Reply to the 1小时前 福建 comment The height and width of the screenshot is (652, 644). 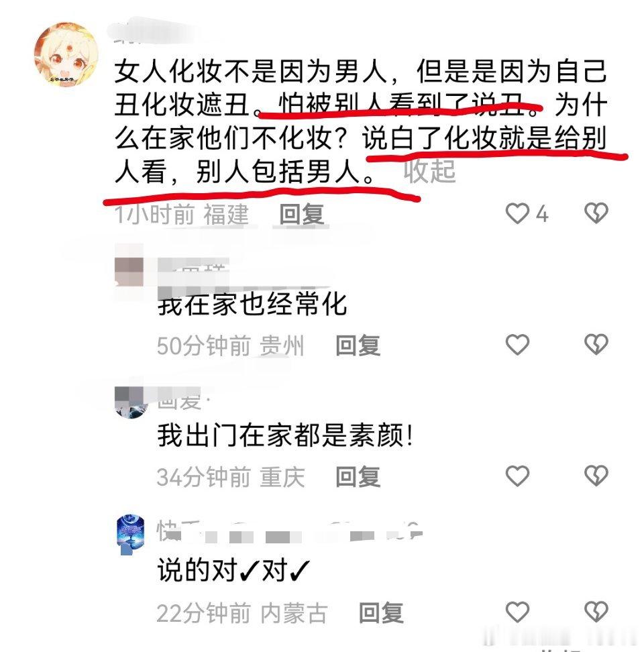point(302,215)
